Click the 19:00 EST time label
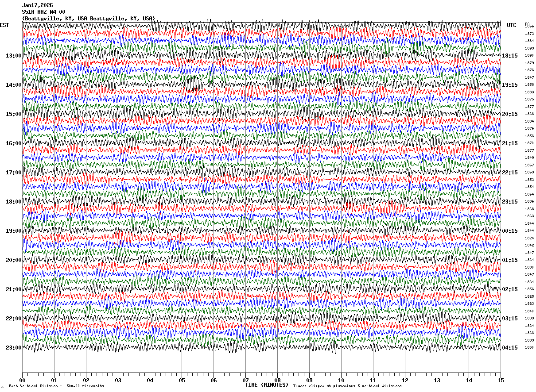The image size is (536, 392). pyautogui.click(x=13, y=231)
